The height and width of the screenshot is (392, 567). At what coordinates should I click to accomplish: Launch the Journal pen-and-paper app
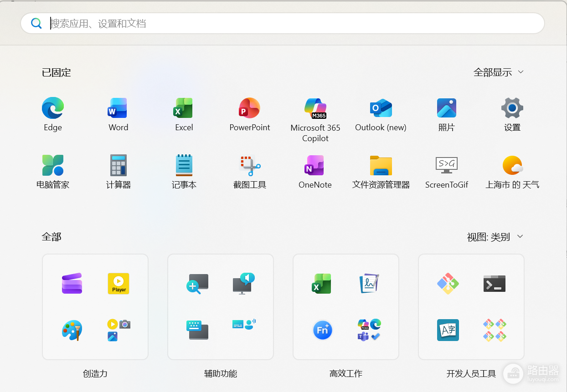(x=369, y=283)
